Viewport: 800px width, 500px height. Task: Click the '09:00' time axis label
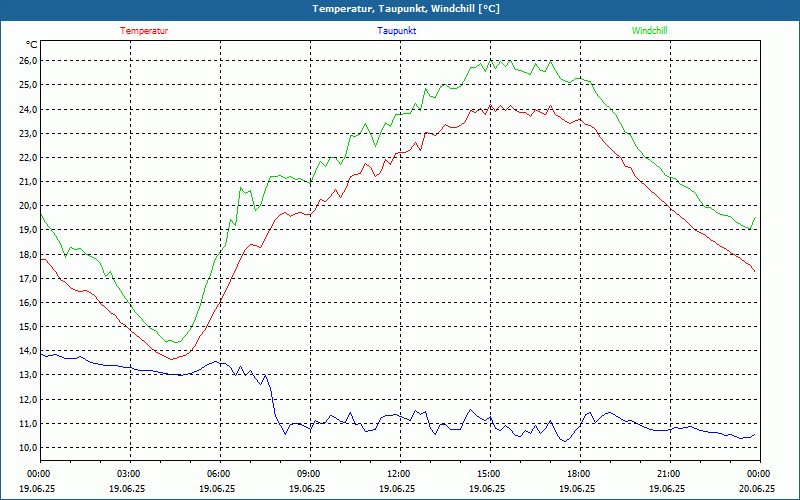click(308, 474)
